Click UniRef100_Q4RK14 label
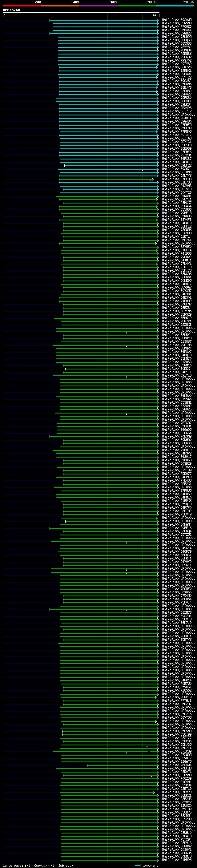This screenshot has height=868, width=197. click(176, 680)
